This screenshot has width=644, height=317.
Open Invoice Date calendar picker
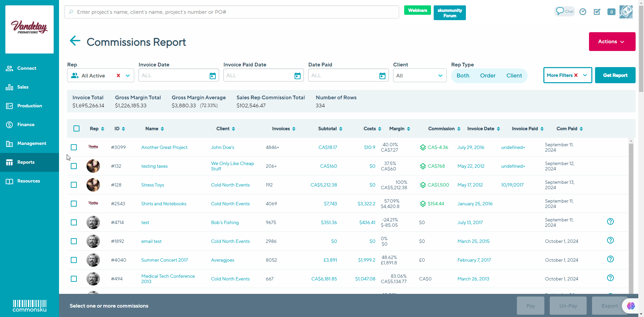(213, 76)
